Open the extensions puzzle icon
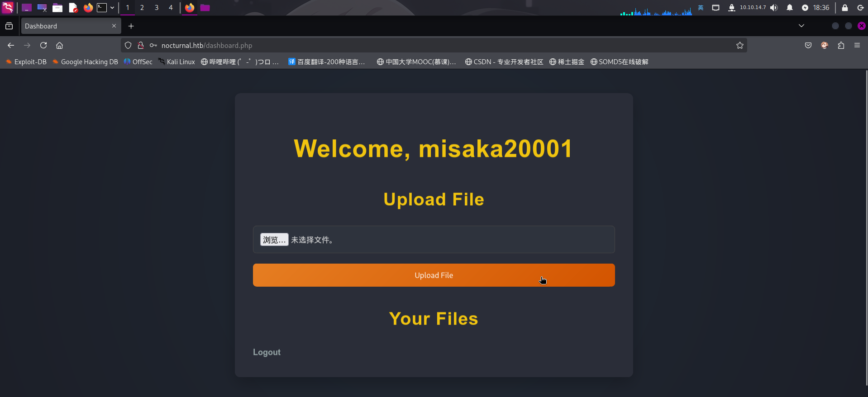This screenshot has width=868, height=397. click(841, 45)
